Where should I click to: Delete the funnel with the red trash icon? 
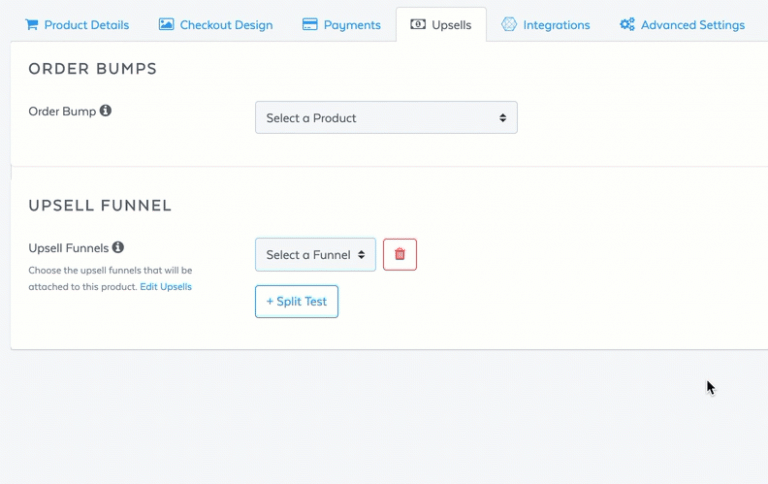400,254
